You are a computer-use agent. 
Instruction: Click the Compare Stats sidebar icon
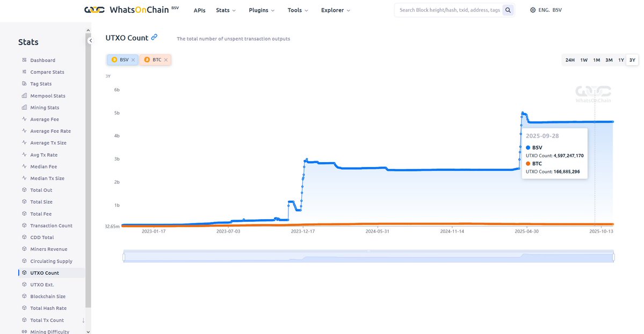(x=24, y=72)
